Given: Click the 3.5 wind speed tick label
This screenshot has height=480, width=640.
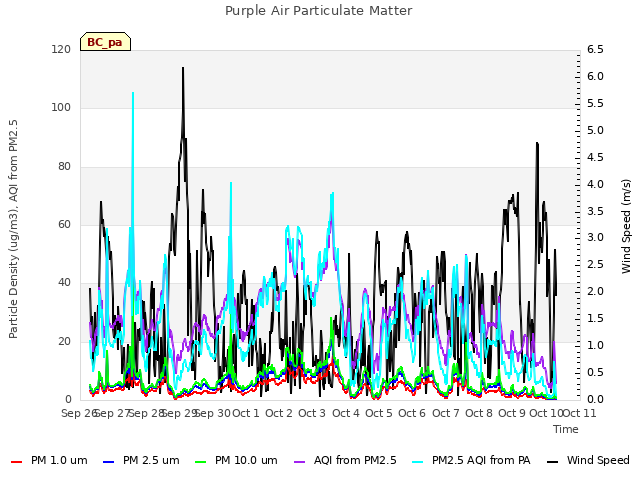Looking at the screenshot, I should 595,211.
